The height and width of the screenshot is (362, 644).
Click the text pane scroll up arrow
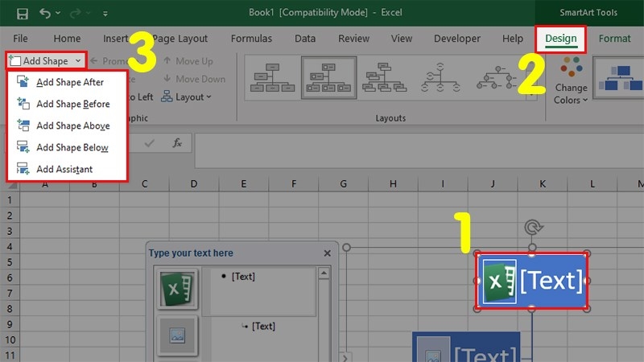[324, 273]
